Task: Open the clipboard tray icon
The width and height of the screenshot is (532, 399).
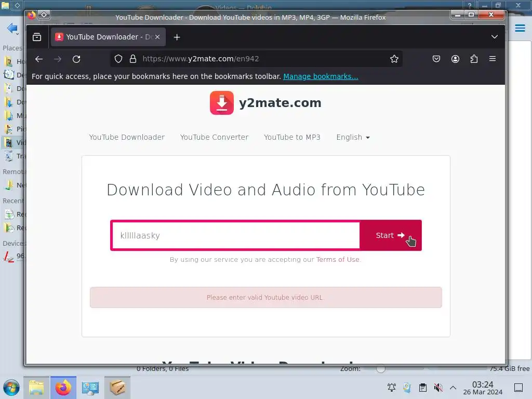Action: (423, 388)
